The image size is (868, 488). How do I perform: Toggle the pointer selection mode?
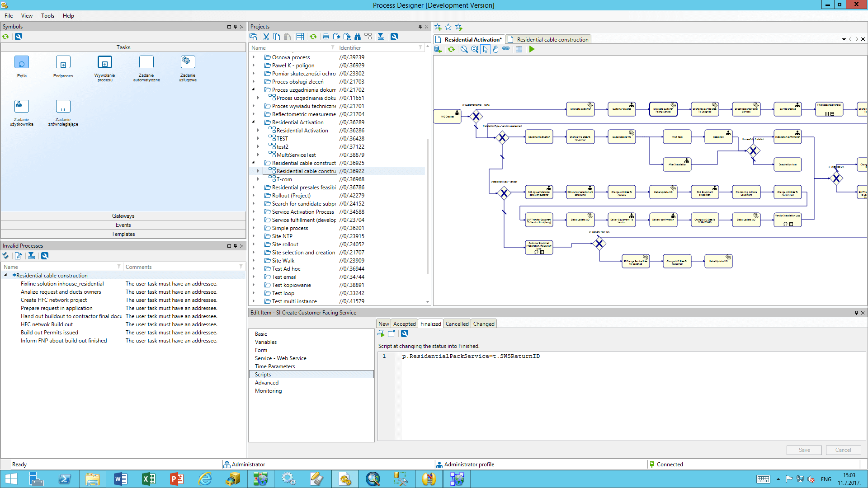point(485,49)
